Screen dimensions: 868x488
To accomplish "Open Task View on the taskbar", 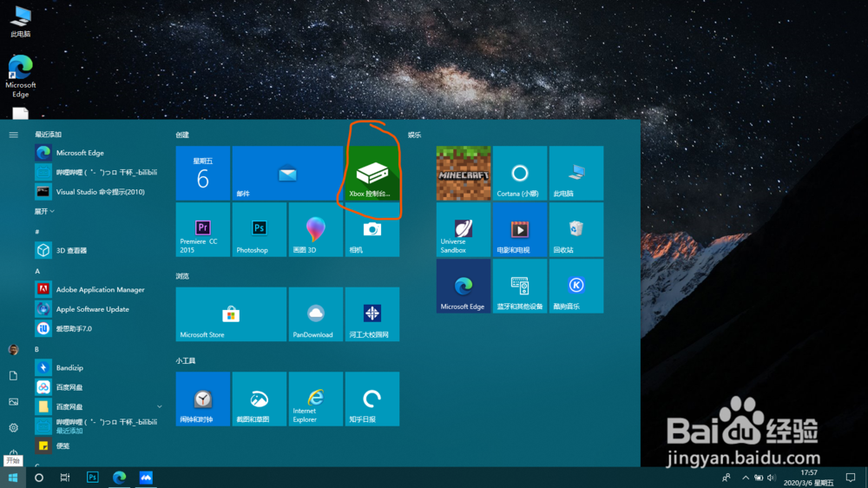I will click(x=65, y=478).
